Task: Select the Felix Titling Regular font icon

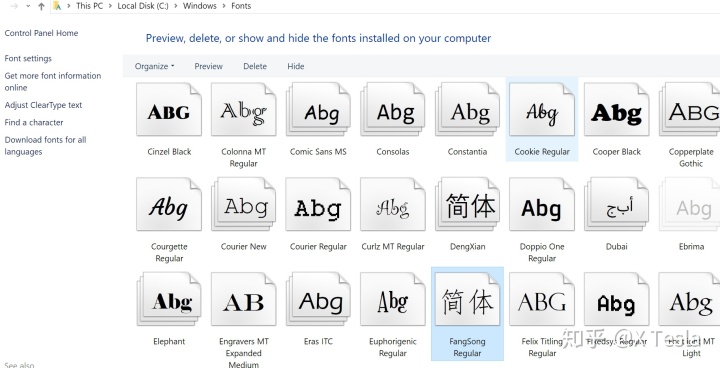Action: 542,299
